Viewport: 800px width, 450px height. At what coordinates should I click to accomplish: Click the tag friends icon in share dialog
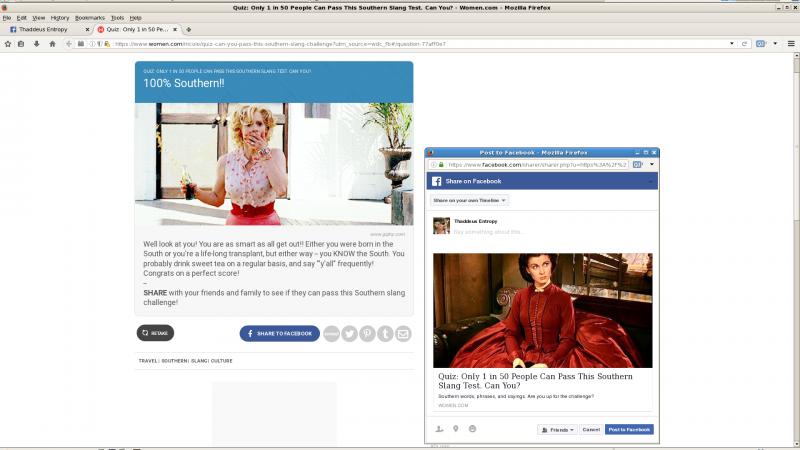(x=439, y=429)
